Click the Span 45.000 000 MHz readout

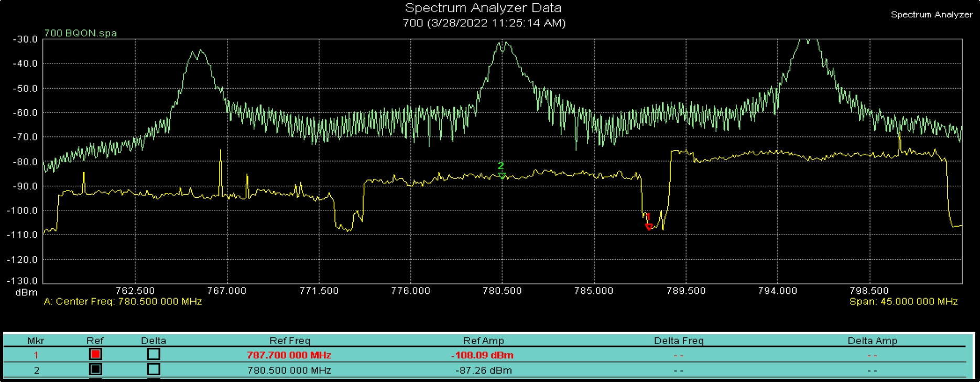pos(903,302)
